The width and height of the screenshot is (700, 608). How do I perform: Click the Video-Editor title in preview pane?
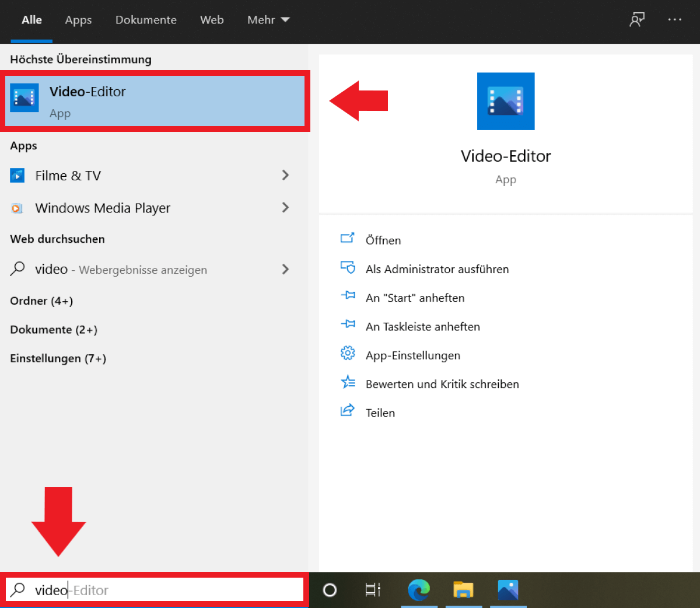pos(506,156)
